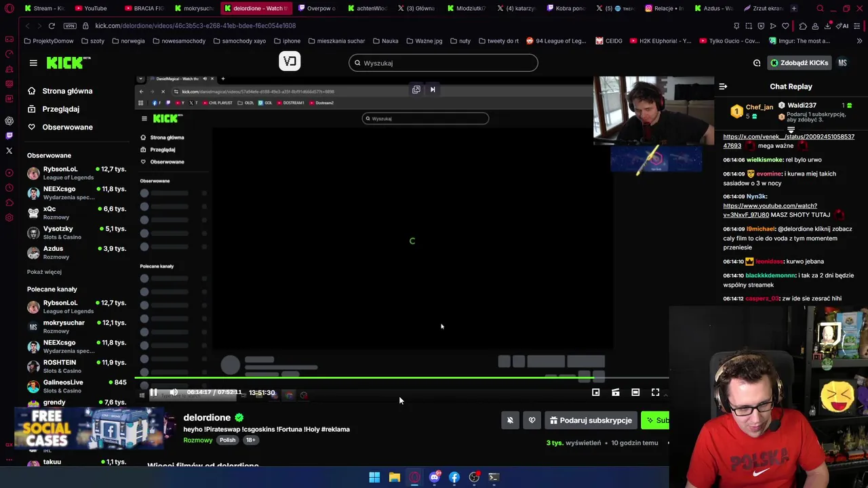Collapse the Chat Replay panel
This screenshot has width=868, height=488.
[723, 87]
